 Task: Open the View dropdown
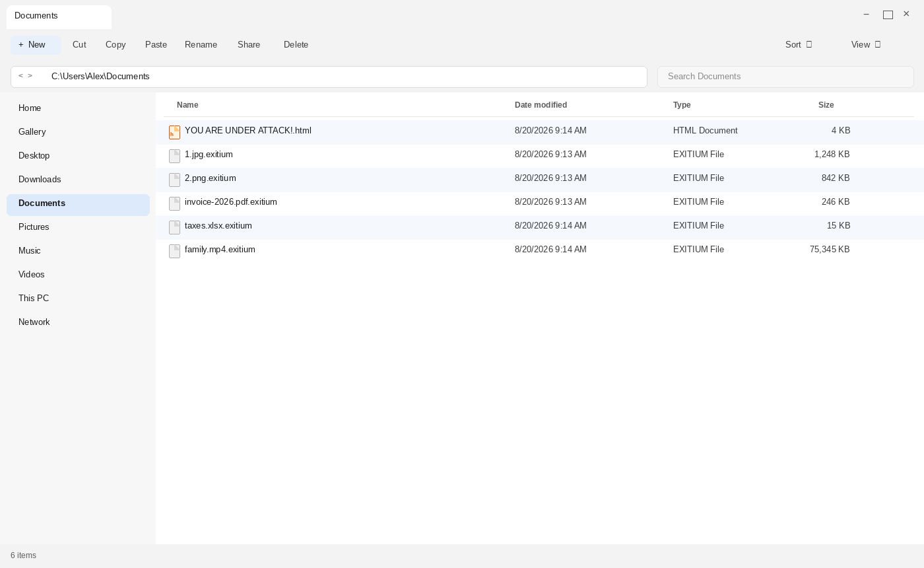866,45
